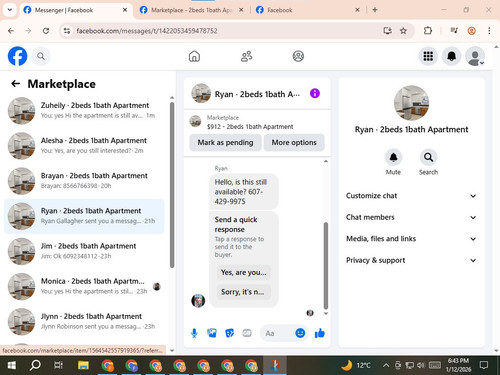Open the emoji picker smiley icon
The height and width of the screenshot is (375, 500).
coord(300,333)
